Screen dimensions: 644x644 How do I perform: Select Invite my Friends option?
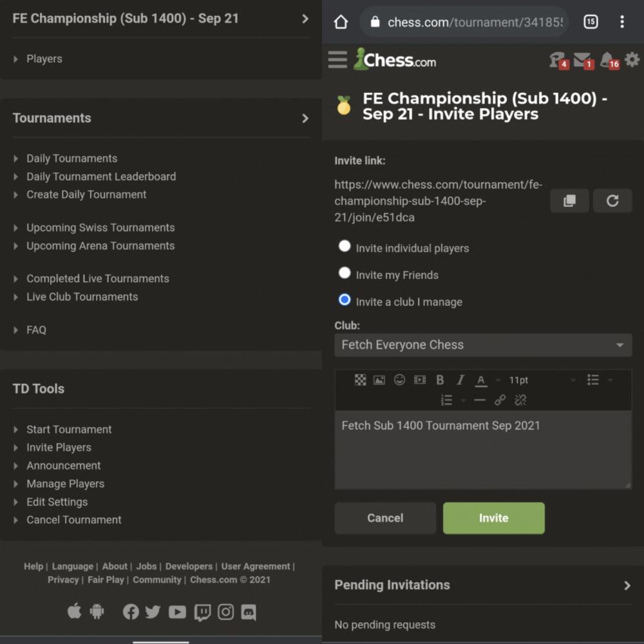[x=344, y=272]
